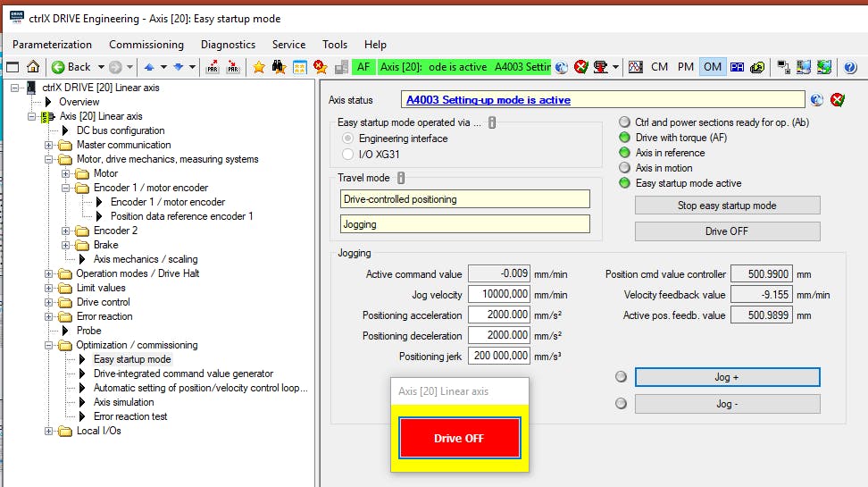Collapse Motor, drive mechanics, measuring systems folder
Image resolution: width=868 pixels, height=487 pixels.
pos(49,160)
